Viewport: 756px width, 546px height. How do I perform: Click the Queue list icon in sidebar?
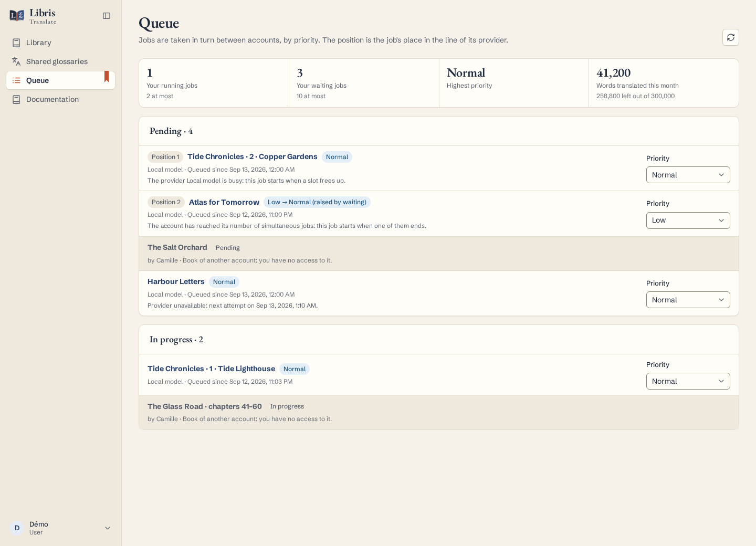(16, 80)
